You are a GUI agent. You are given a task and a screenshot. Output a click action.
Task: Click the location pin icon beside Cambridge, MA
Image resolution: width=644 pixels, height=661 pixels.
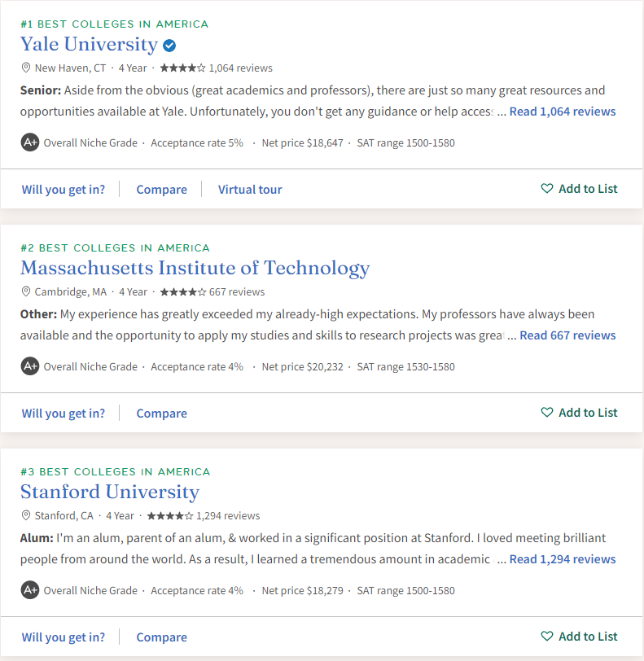tap(26, 291)
